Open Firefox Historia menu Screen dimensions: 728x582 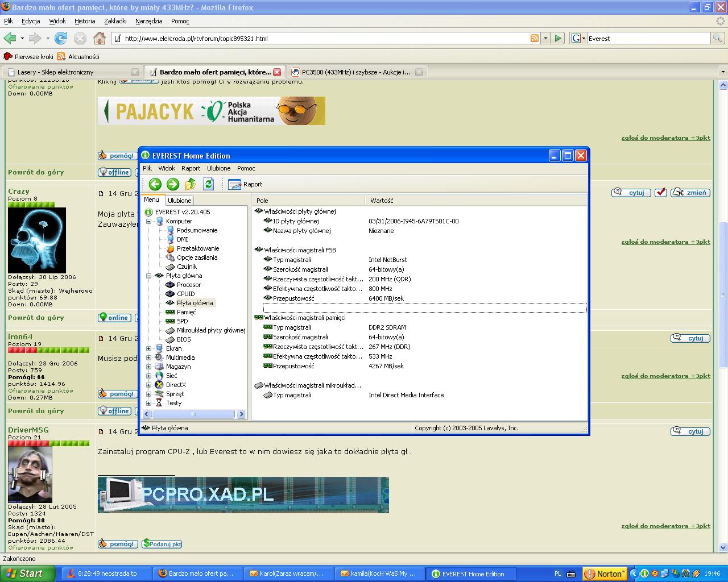[85, 21]
